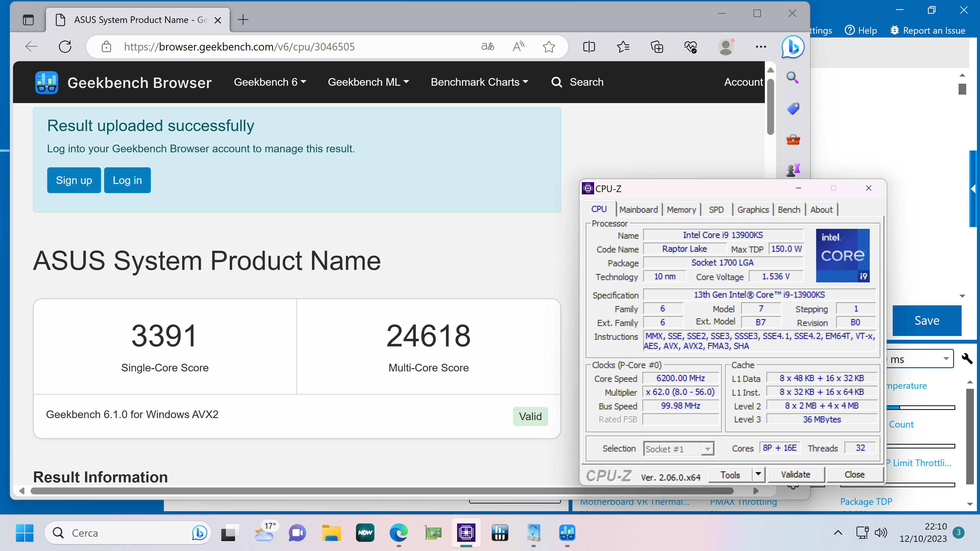
Task: View site information lock icon
Action: coord(106,46)
